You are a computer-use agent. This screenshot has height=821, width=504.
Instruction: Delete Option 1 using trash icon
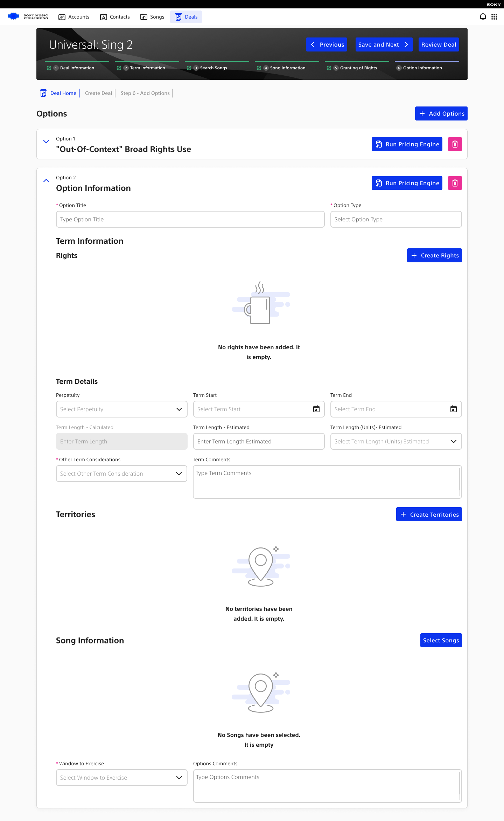455,144
